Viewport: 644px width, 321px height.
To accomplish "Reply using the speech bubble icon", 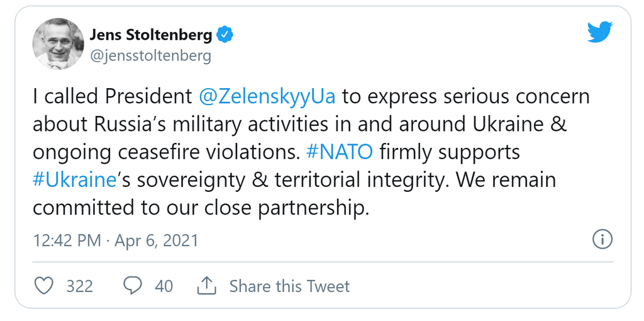I will pyautogui.click(x=133, y=286).
